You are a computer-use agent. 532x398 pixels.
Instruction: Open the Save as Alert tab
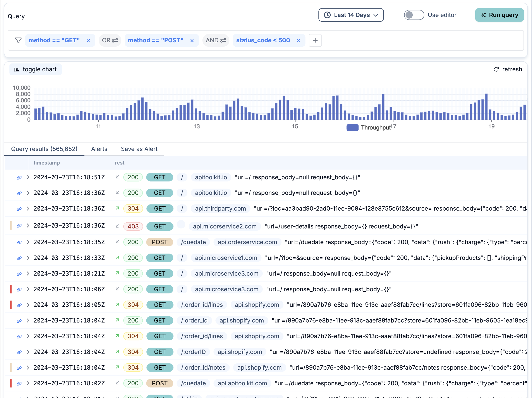point(139,149)
